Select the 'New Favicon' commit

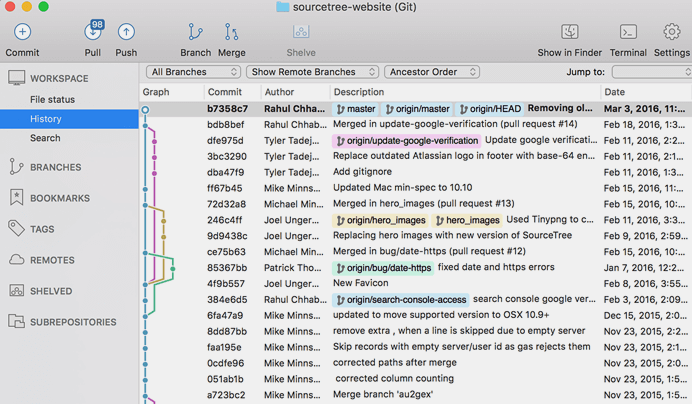(416, 283)
